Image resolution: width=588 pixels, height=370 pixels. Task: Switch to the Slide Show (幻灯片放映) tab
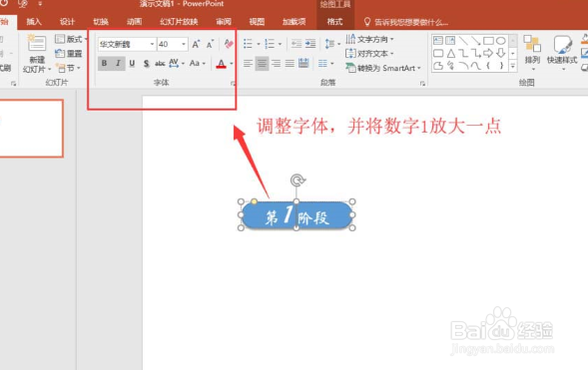pyautogui.click(x=179, y=22)
